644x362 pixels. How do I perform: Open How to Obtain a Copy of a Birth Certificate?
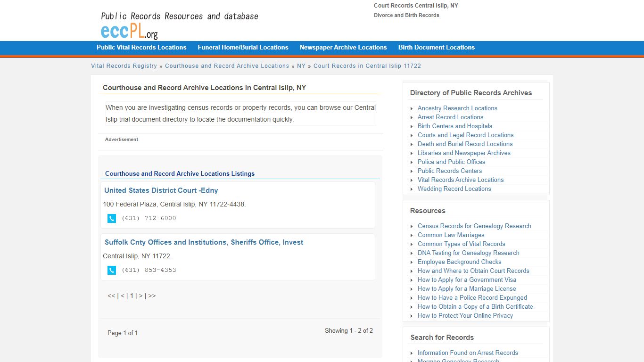click(x=475, y=306)
